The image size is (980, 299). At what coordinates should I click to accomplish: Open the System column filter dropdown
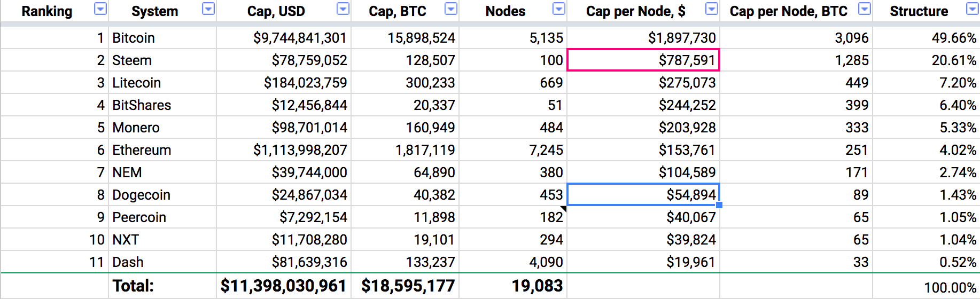click(208, 9)
